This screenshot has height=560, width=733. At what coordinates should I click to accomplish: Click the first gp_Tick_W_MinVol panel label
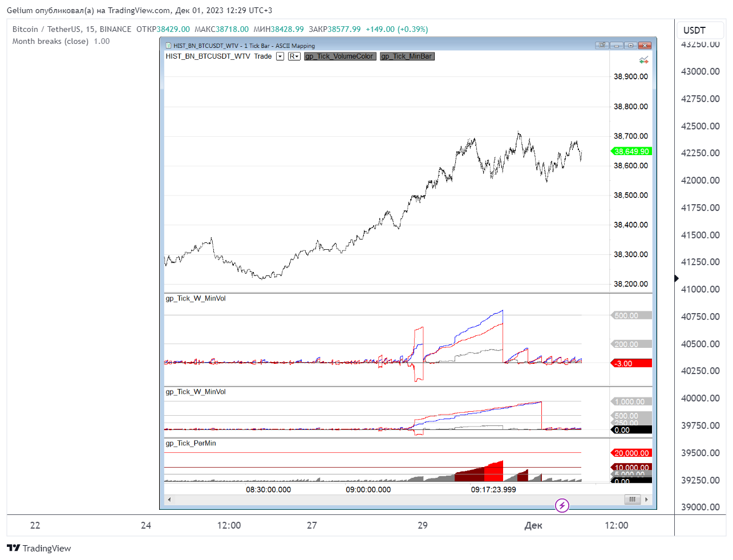196,298
